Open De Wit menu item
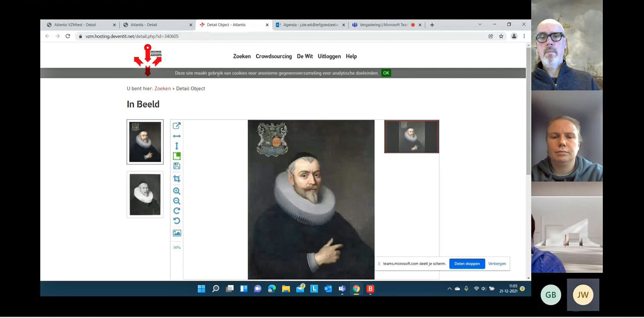The height and width of the screenshot is (318, 644). point(305,56)
